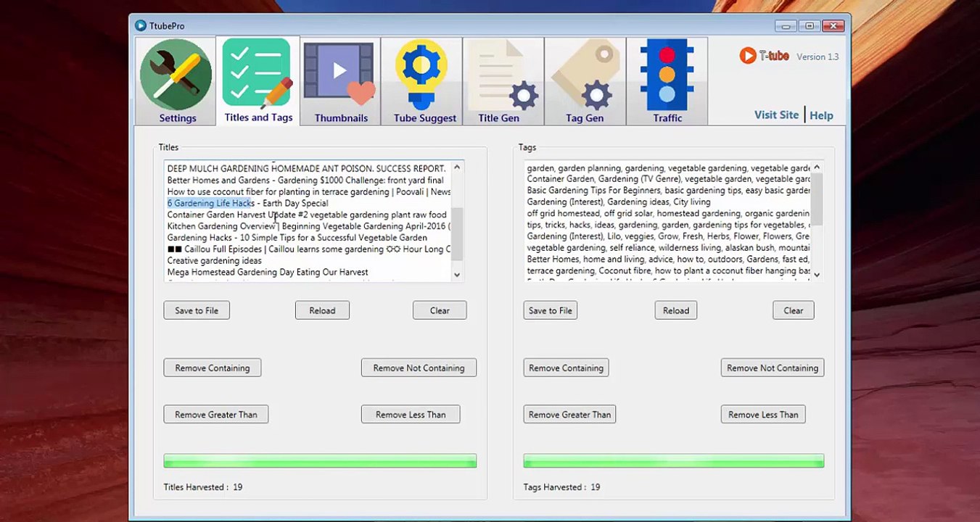Click the Tags list scrollbar thumb
Viewport: 980px width, 522px height.
(817, 199)
